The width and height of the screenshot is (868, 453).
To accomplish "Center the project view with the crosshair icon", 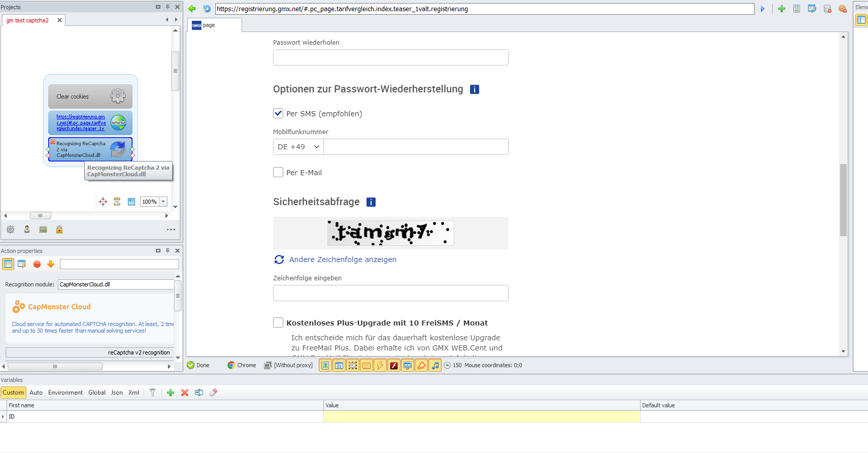I will pyautogui.click(x=103, y=202).
